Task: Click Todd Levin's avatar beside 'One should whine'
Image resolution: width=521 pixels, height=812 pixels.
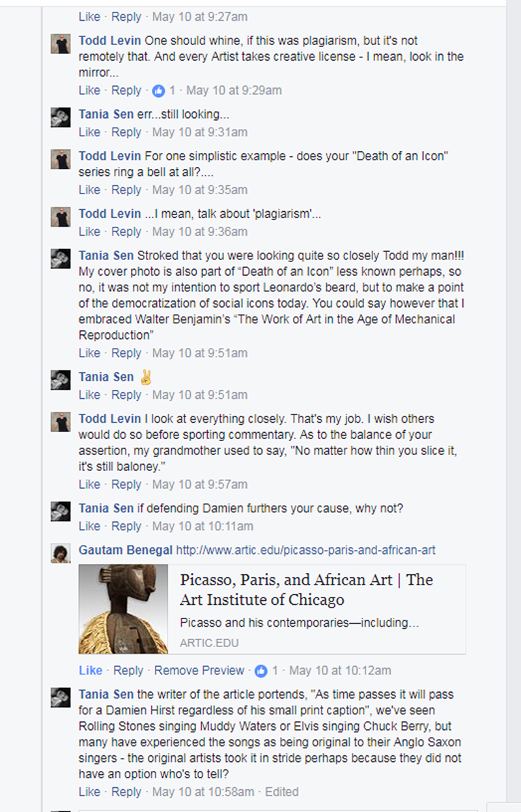Action: tap(61, 44)
